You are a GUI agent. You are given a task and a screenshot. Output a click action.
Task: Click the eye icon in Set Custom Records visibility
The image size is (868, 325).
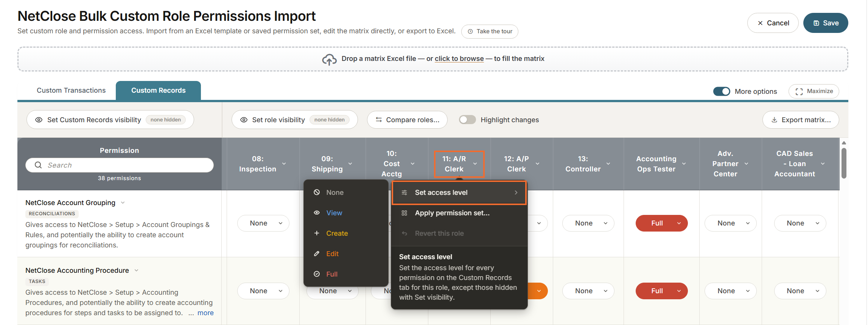click(x=39, y=120)
